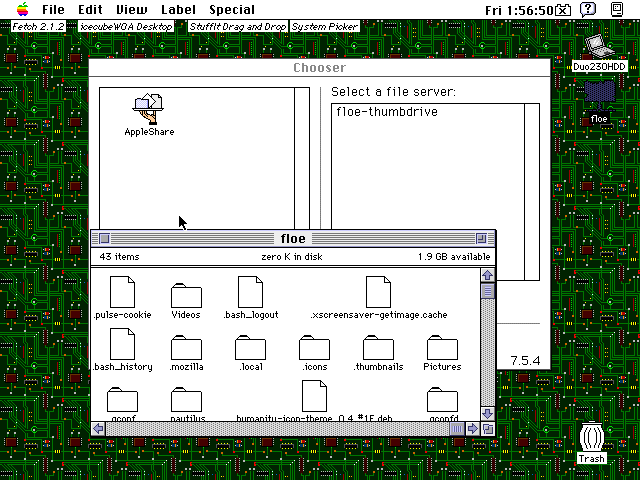This screenshot has width=640, height=480.
Task: Open the Special menu
Action: point(232,9)
